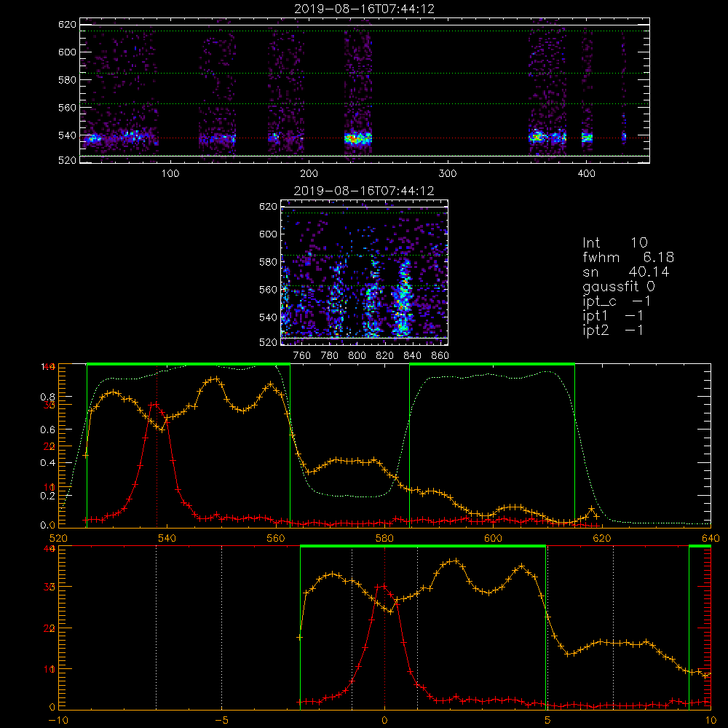The height and width of the screenshot is (728, 728).
Task: Select the 'sn 40.14' readout text
Action: point(626,272)
